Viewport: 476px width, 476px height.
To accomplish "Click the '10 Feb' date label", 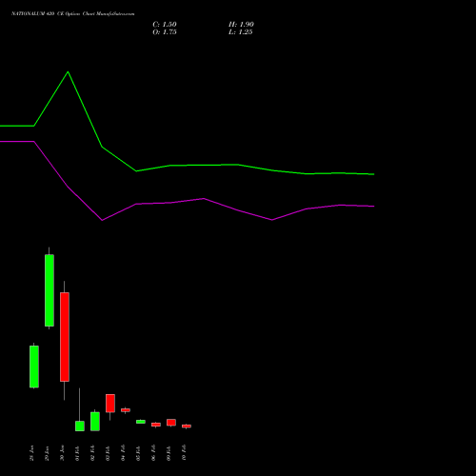I will 184,453.
